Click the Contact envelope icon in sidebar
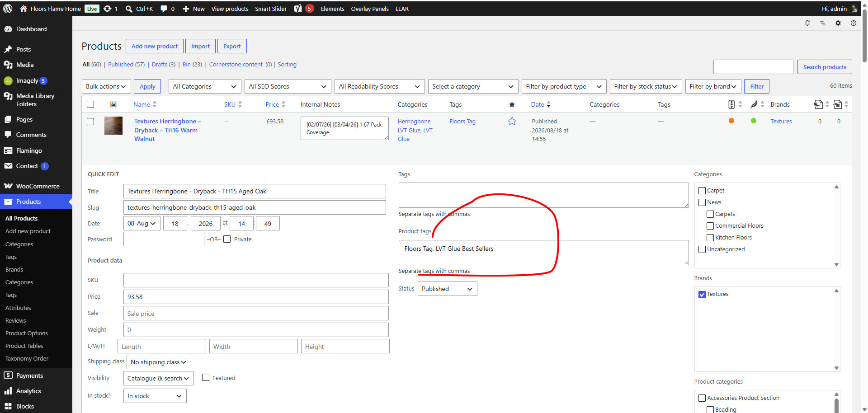 [x=8, y=166]
